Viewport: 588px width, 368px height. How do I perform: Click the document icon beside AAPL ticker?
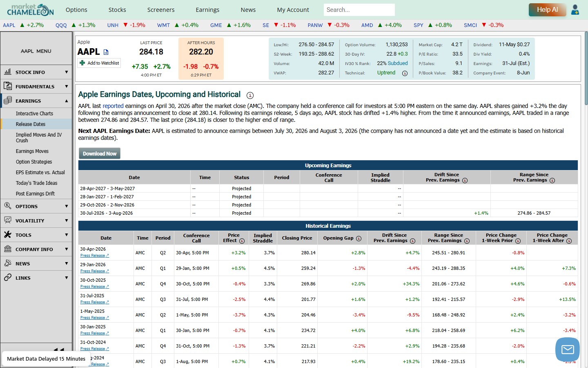click(x=106, y=52)
